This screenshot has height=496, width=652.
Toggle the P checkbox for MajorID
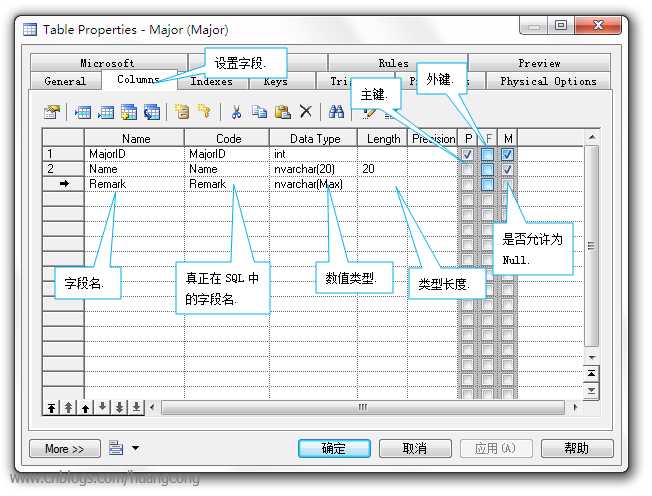(x=467, y=154)
